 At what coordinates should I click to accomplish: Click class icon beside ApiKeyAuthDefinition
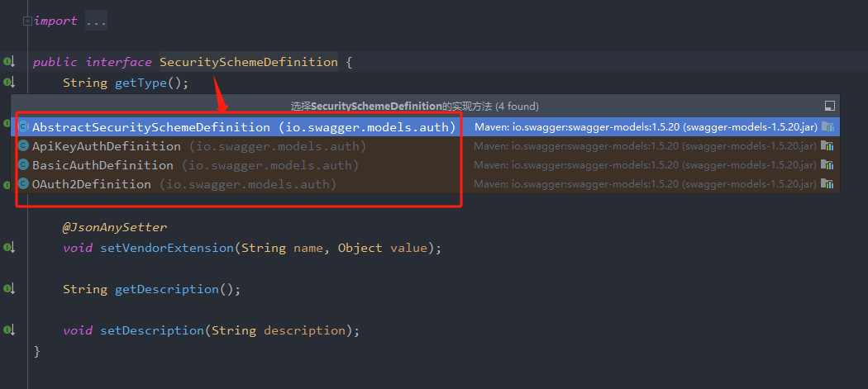(23, 146)
